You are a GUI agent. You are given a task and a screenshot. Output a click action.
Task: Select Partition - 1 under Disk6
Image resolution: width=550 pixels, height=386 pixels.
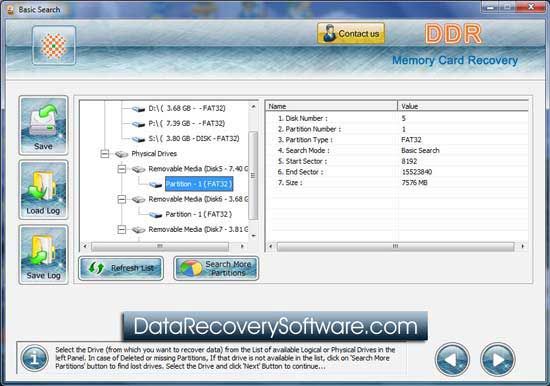199,214
